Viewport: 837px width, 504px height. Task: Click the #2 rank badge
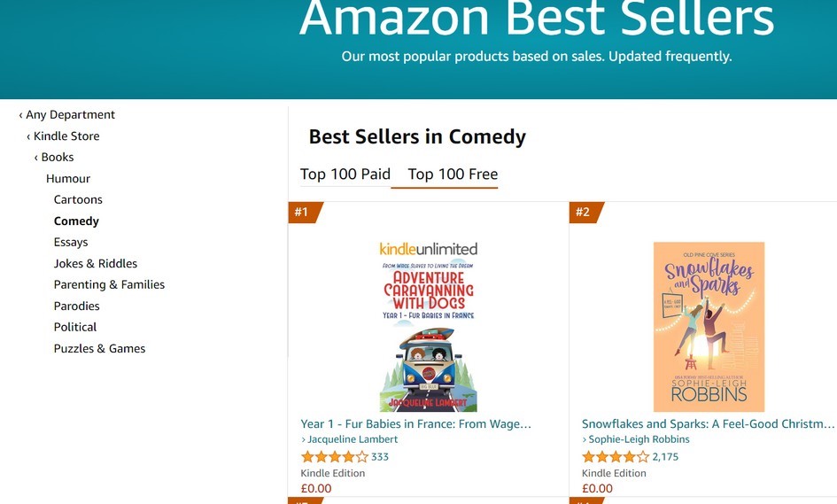click(x=584, y=213)
